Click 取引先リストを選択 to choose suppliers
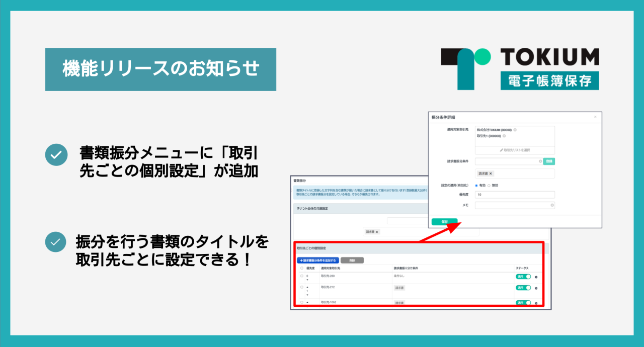The image size is (644, 347). click(515, 150)
